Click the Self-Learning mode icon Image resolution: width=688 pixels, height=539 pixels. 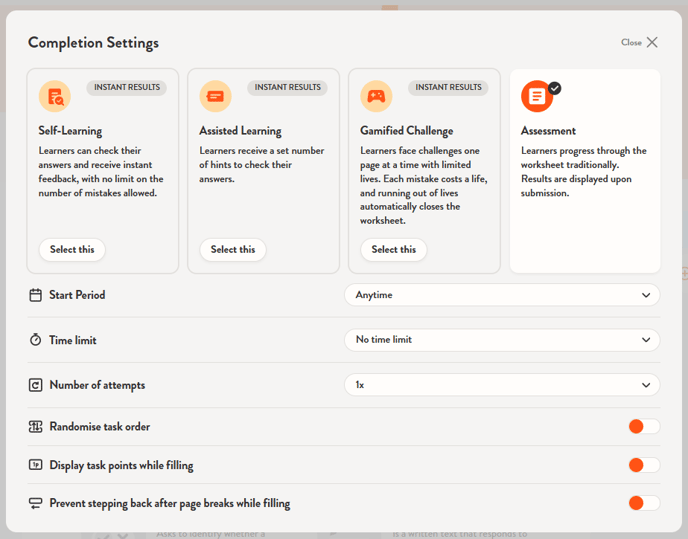point(54,96)
